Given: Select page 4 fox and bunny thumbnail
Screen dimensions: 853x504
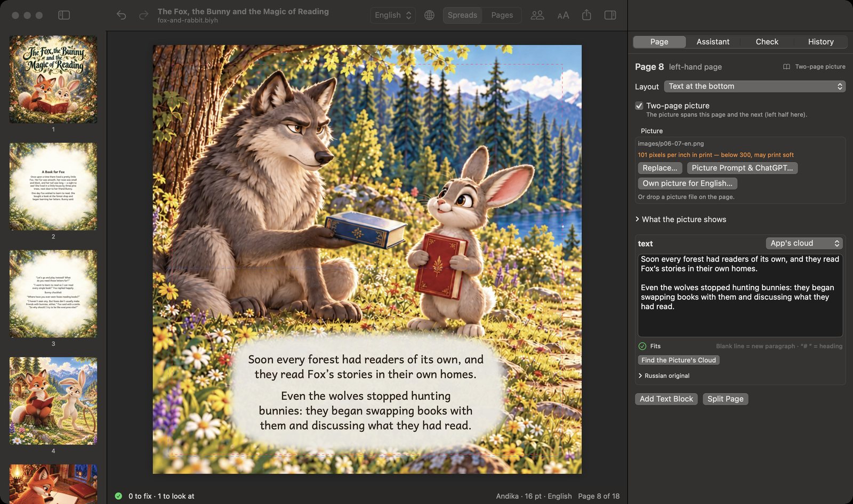Looking at the screenshot, I should pos(53,401).
